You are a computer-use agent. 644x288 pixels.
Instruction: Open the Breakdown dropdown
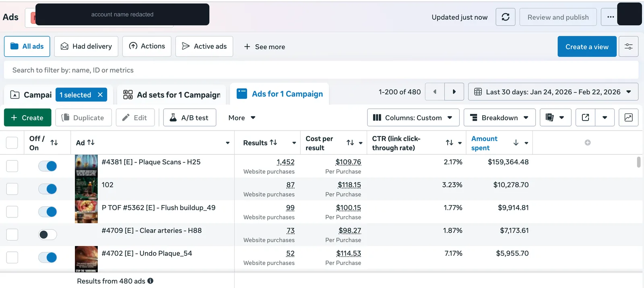click(500, 118)
